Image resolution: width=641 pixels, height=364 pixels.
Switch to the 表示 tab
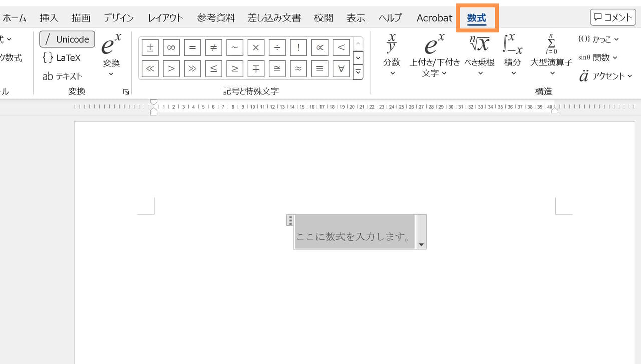point(356,18)
